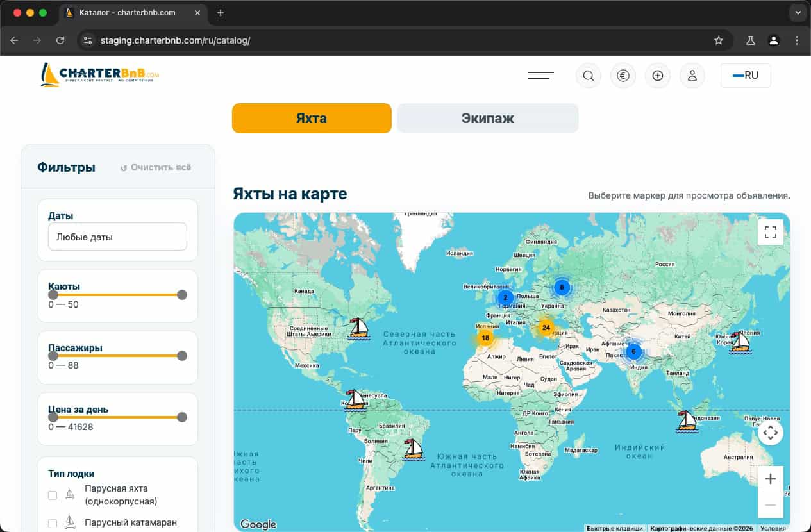Click Очистить всё to reset filters
811x532 pixels.
[x=156, y=168]
